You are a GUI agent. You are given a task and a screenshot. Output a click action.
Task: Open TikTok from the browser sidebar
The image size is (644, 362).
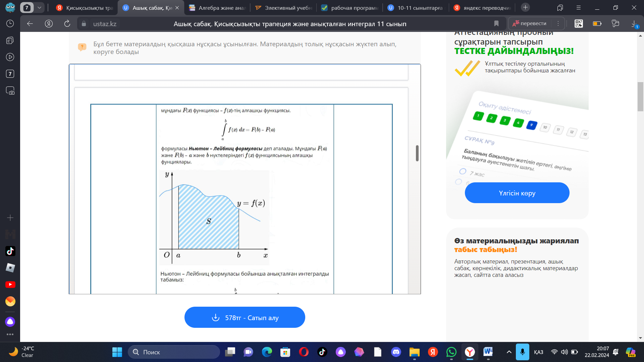(10, 251)
